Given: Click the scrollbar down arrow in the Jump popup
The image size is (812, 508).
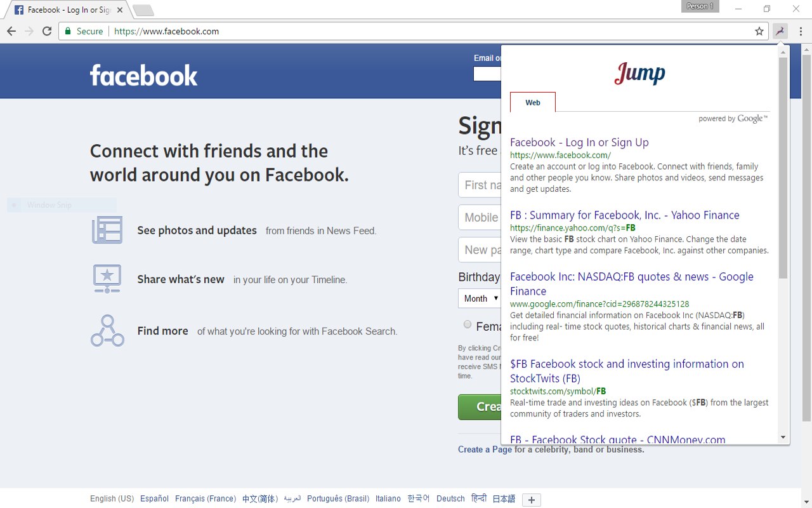Looking at the screenshot, I should pos(783,437).
